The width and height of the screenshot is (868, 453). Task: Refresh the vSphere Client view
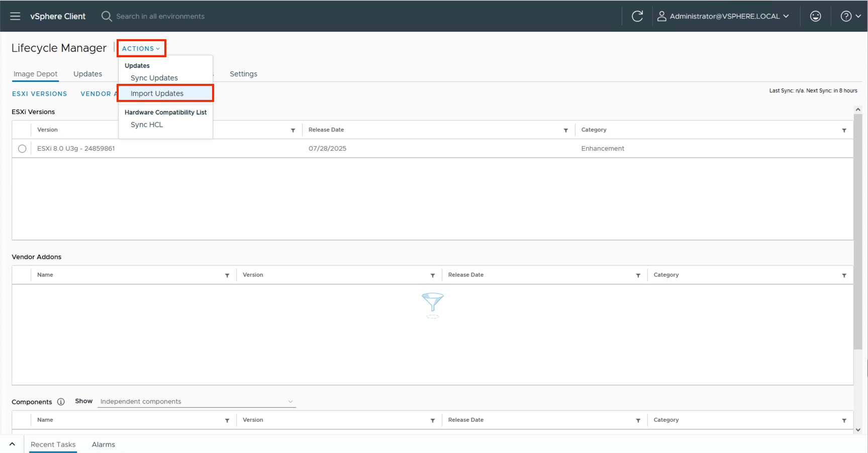click(x=637, y=16)
